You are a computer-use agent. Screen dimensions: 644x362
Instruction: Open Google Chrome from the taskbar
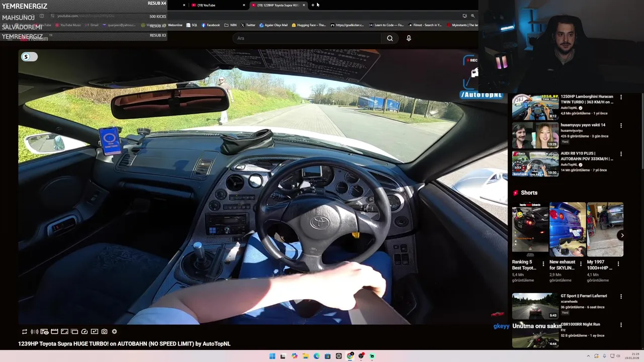coord(350,356)
